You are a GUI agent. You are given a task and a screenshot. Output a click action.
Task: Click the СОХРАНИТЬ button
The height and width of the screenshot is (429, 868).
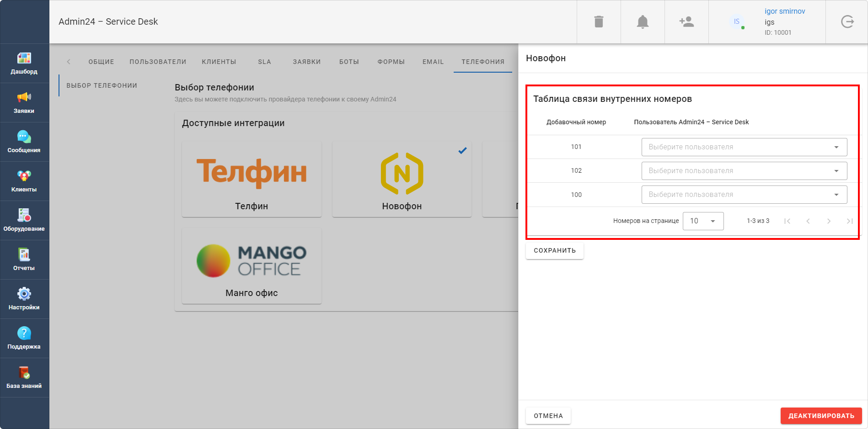click(555, 250)
